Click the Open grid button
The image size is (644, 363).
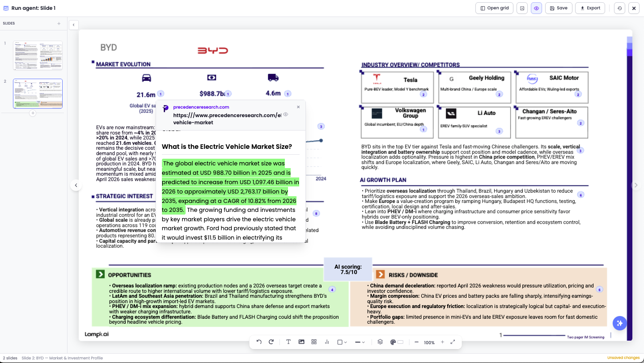click(494, 8)
